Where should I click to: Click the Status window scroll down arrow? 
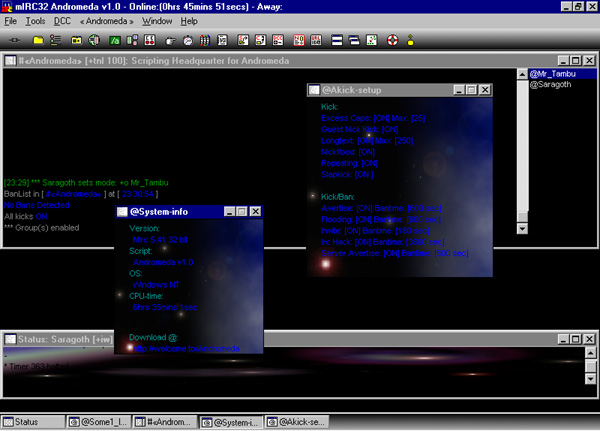click(590, 379)
